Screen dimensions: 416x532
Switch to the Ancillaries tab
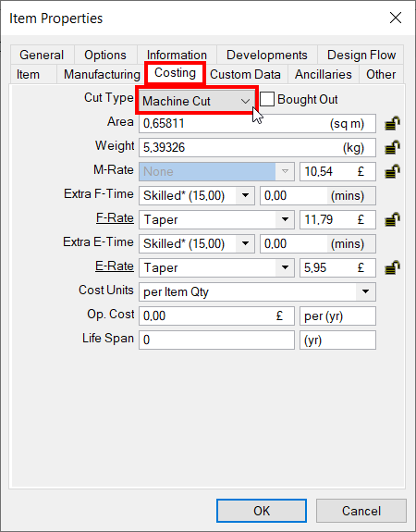[324, 74]
